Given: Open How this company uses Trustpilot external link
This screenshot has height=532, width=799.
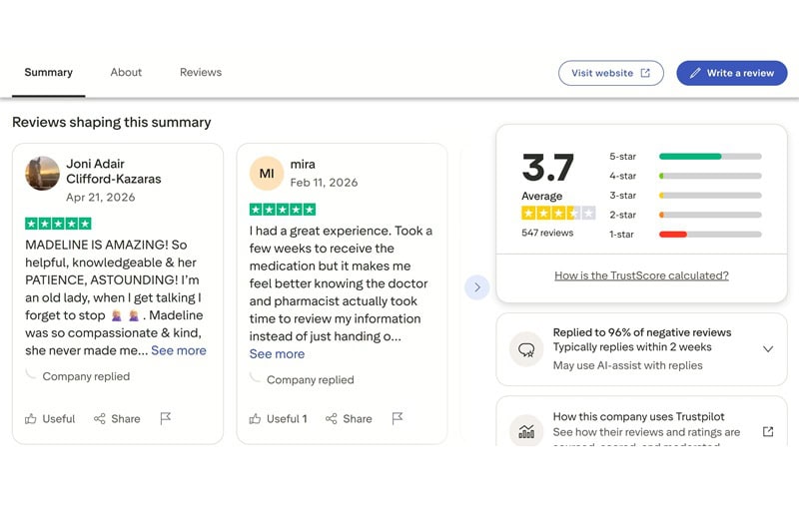Looking at the screenshot, I should pos(768,432).
